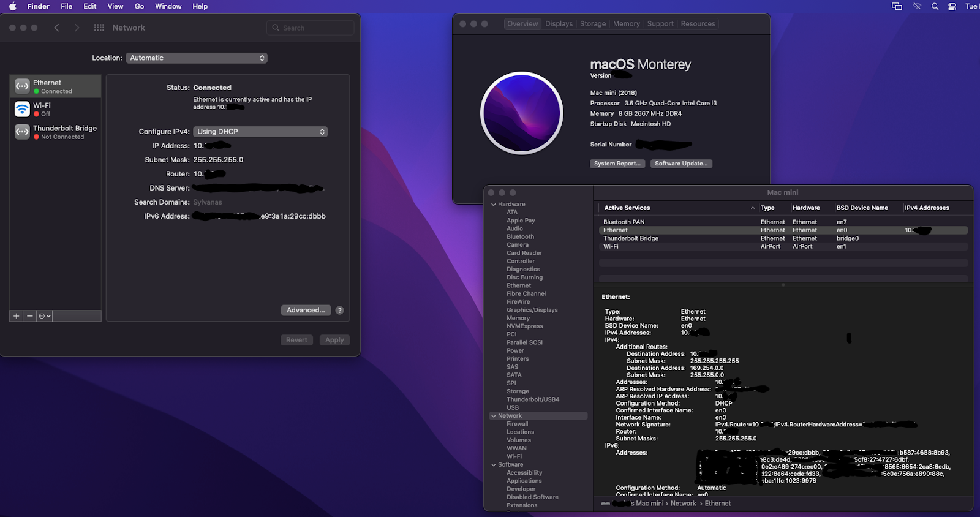Click the screen mirroring icon in menu bar
980x517 pixels.
(897, 6)
